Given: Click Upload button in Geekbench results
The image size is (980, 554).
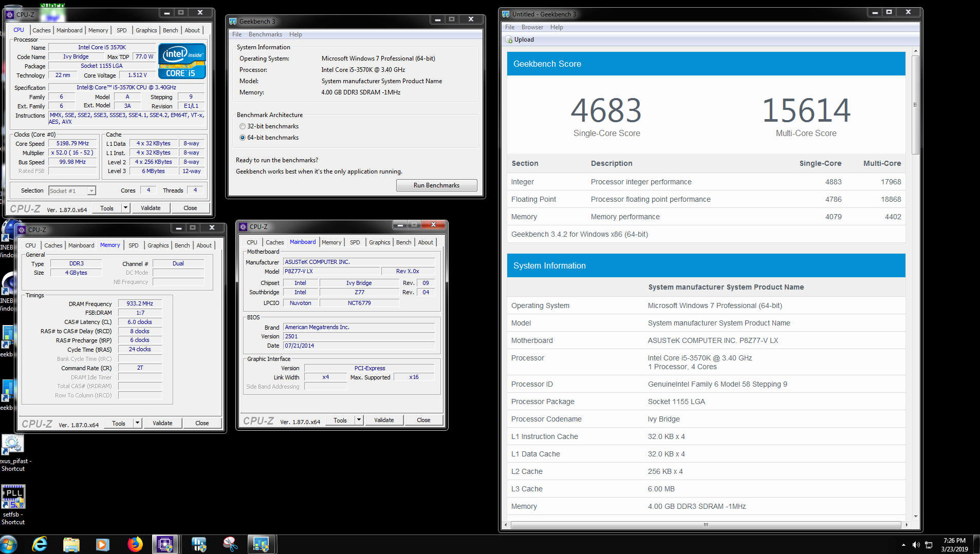Looking at the screenshot, I should (x=520, y=40).
